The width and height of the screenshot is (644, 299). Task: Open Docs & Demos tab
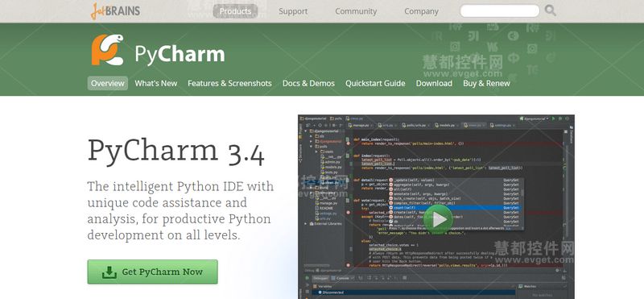tap(308, 83)
